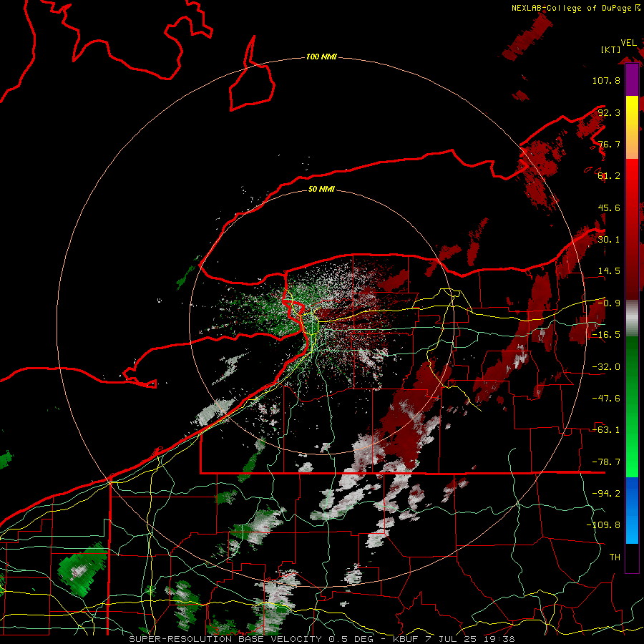Click the 14.5 legend value
Image resolution: width=644 pixels, height=644 pixels.
tap(609, 271)
